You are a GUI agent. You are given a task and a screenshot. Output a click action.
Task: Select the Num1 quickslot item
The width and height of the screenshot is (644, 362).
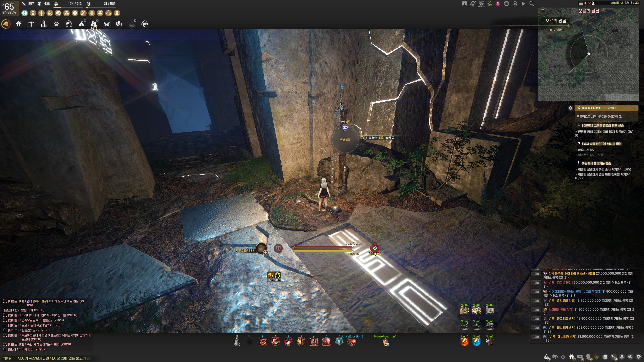point(465,342)
